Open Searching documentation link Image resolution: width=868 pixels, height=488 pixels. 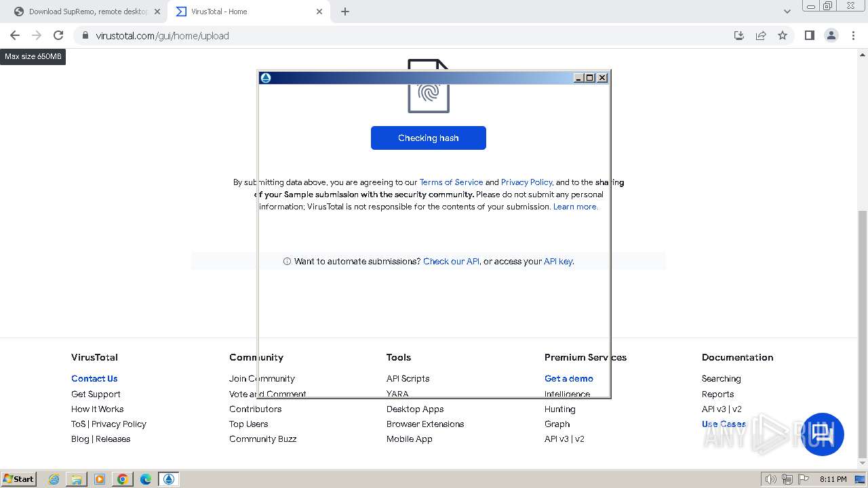click(x=721, y=379)
